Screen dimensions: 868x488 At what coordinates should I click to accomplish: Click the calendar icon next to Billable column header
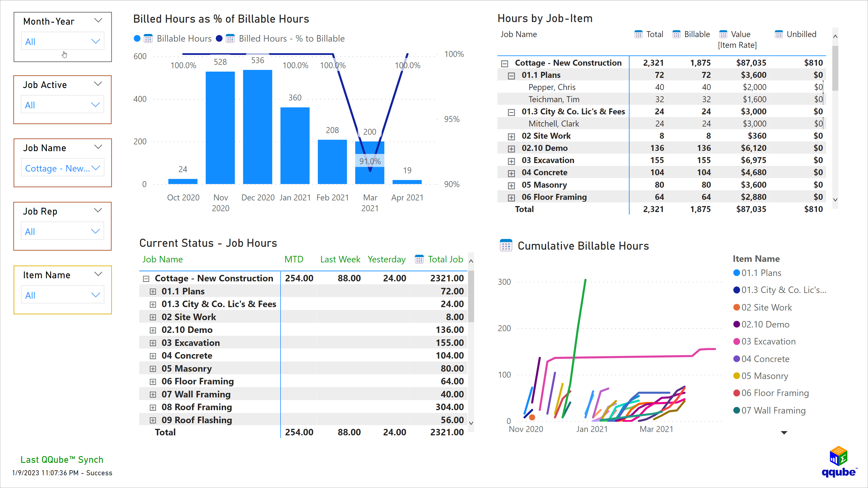pyautogui.click(x=677, y=34)
